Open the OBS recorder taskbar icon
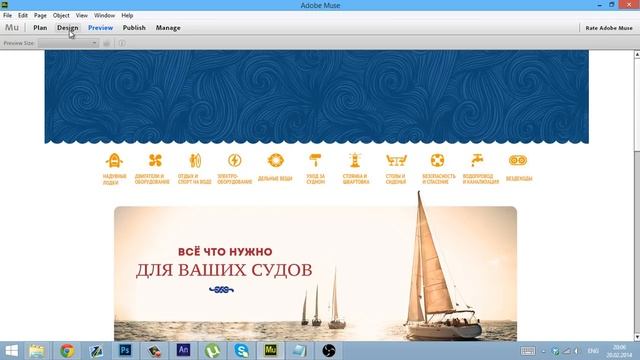640x360 pixels. (x=329, y=351)
